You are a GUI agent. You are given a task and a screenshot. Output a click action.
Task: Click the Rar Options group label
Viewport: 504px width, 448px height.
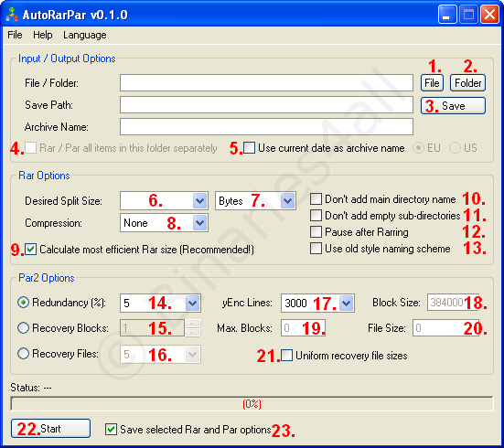click(x=44, y=176)
